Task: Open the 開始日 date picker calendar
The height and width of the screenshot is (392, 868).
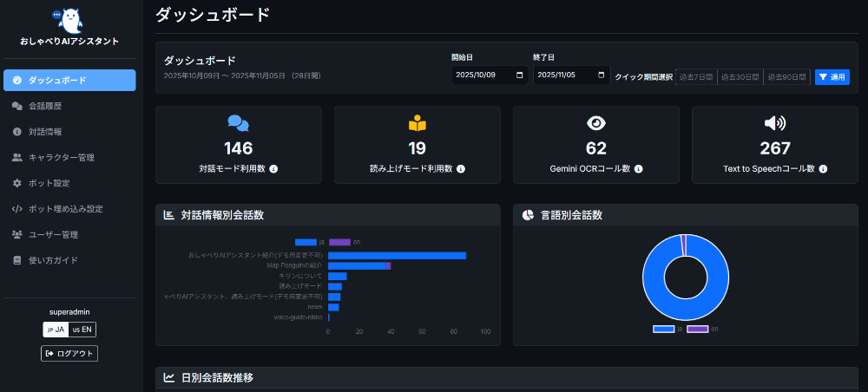Action: pos(519,75)
